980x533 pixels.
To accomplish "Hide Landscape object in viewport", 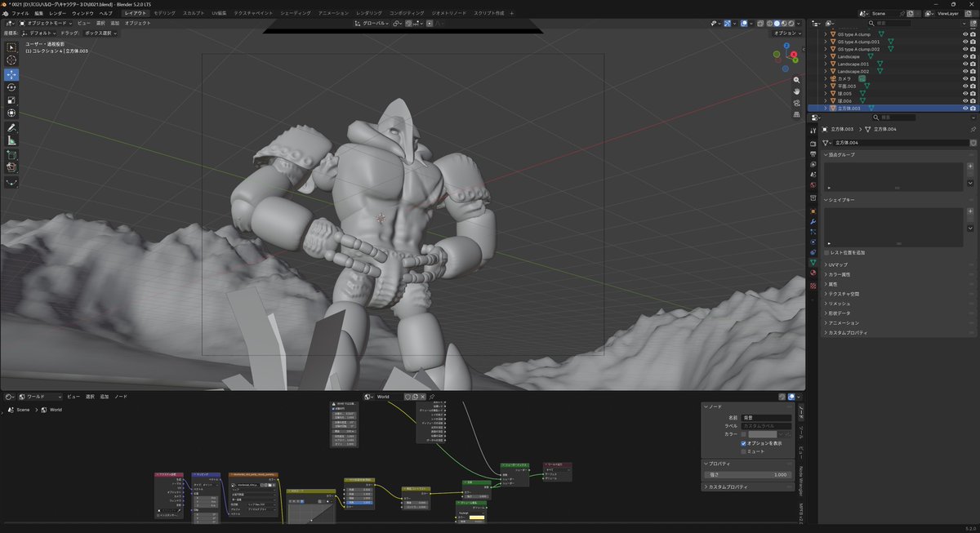I will (964, 56).
